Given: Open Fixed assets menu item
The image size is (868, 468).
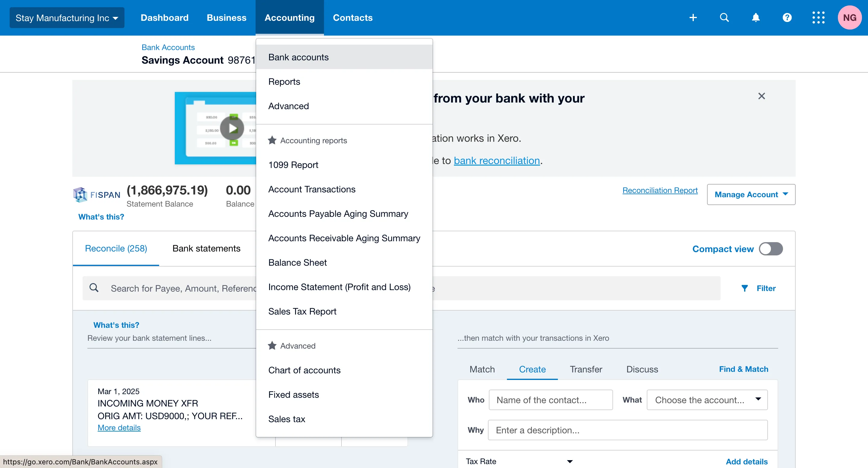Looking at the screenshot, I should pos(344,394).
